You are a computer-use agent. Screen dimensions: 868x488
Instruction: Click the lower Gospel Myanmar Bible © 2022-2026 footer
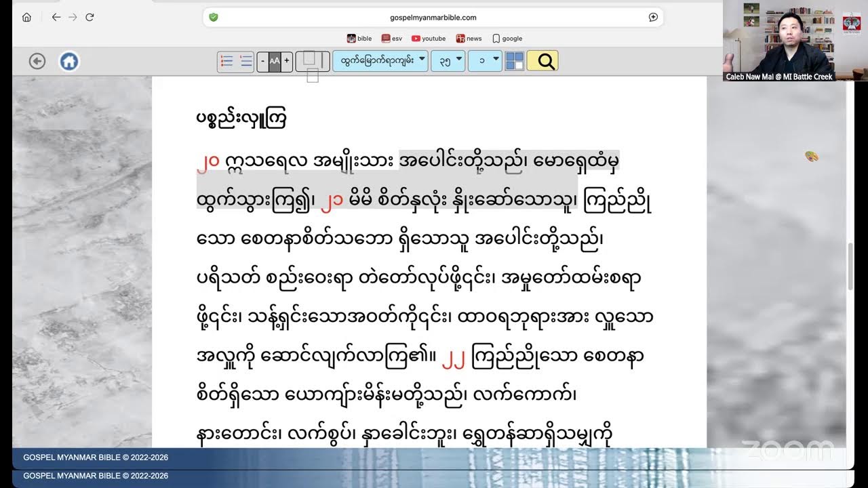(x=96, y=476)
